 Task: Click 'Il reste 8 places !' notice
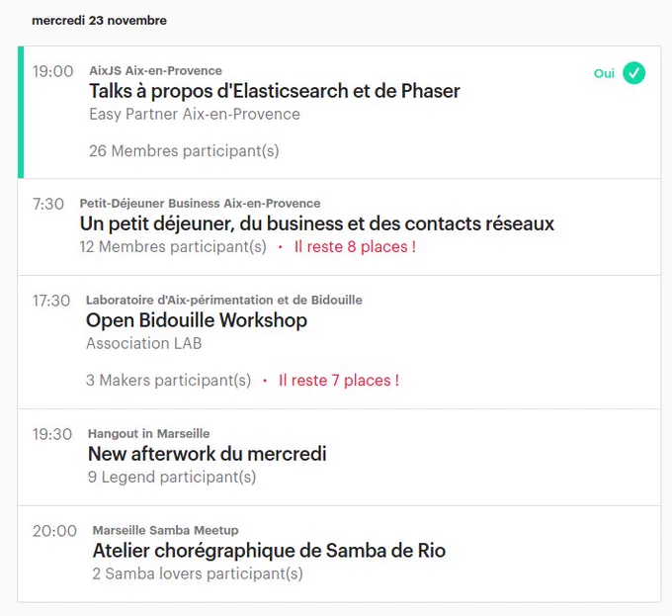coord(355,247)
